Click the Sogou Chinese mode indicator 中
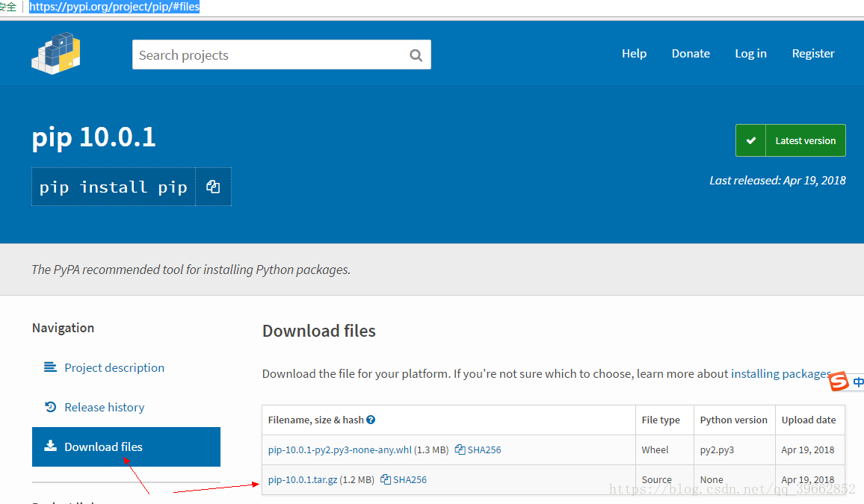The image size is (864, 504). pyautogui.click(x=858, y=382)
